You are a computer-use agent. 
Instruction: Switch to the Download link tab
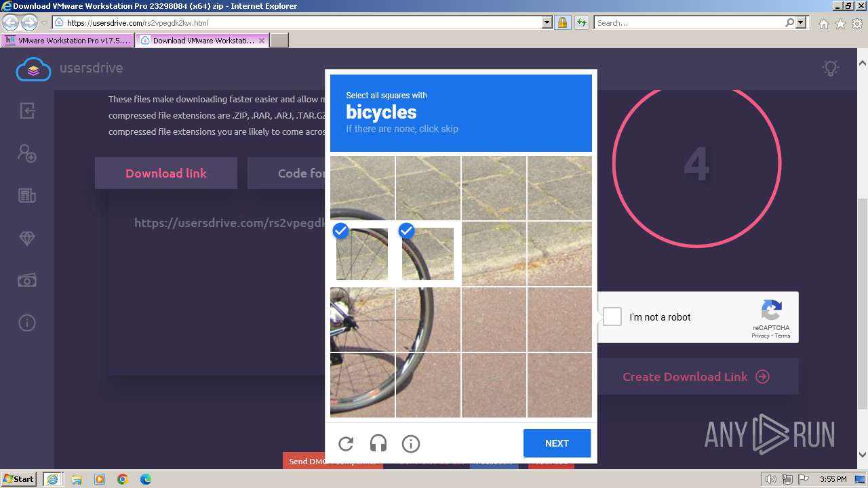(x=166, y=174)
